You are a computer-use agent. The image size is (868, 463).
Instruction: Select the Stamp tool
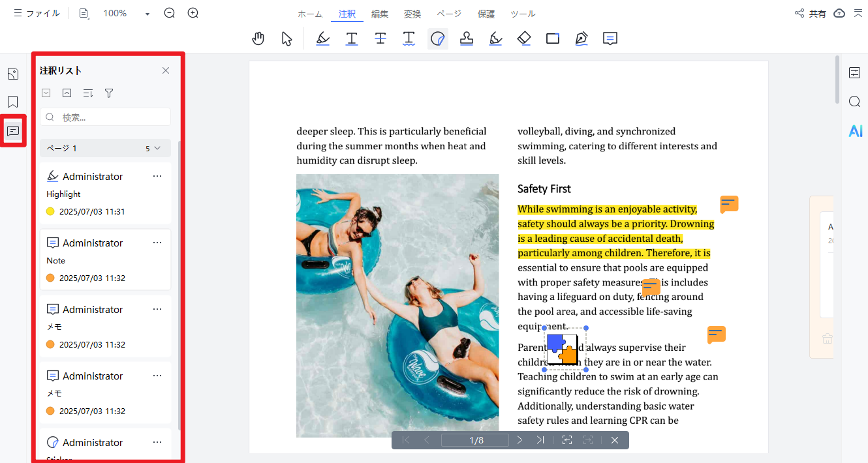click(467, 38)
